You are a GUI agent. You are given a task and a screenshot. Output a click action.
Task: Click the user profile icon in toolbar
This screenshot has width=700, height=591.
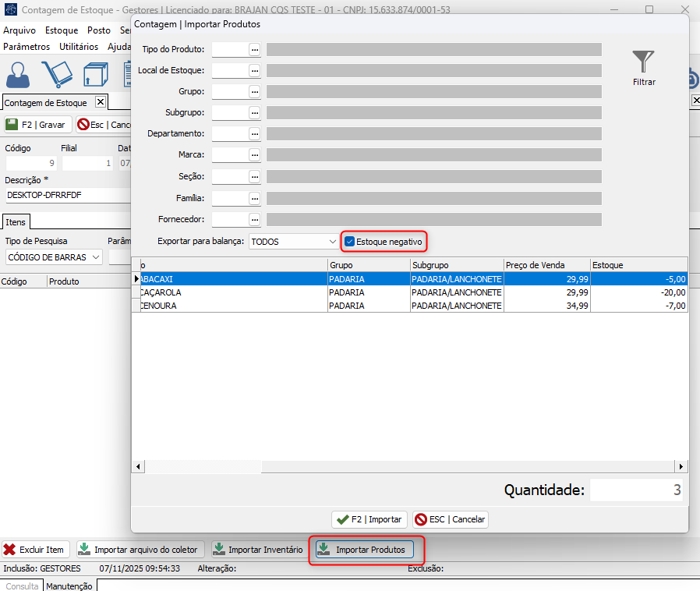click(18, 76)
